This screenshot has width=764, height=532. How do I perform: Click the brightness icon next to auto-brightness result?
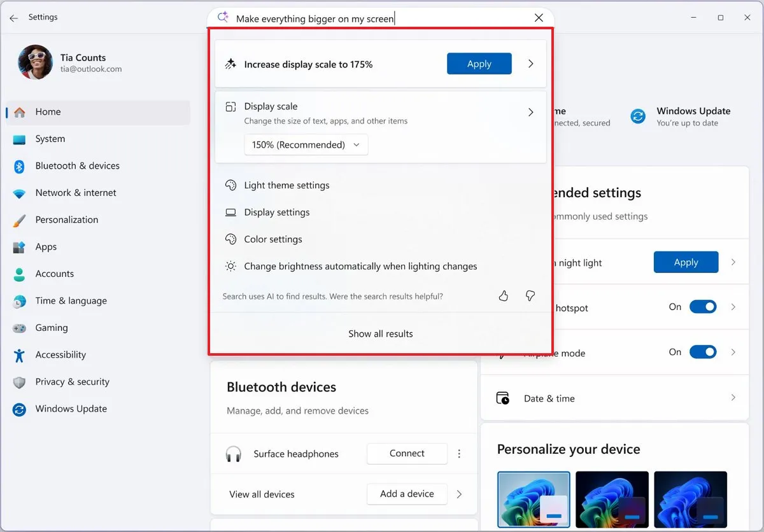(230, 266)
